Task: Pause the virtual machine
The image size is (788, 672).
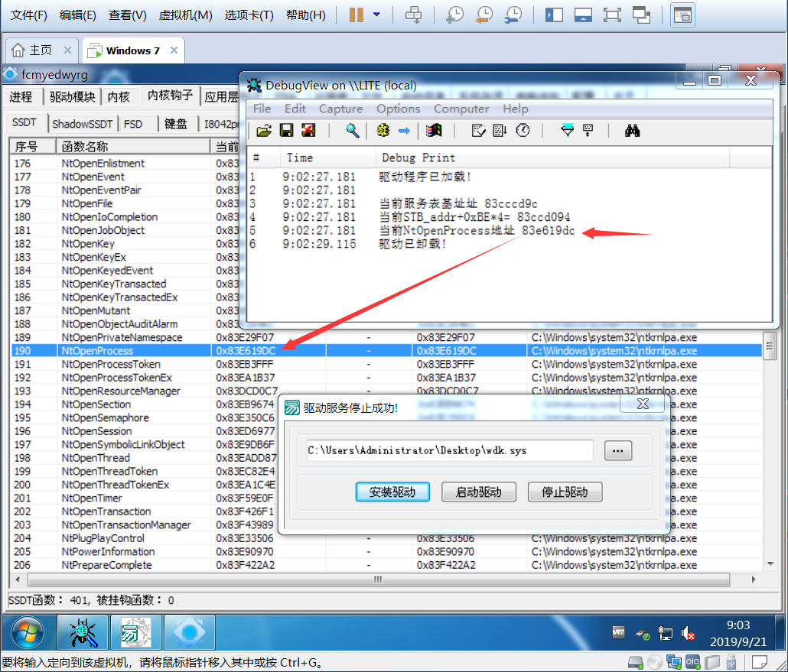Action: pyautogui.click(x=356, y=15)
